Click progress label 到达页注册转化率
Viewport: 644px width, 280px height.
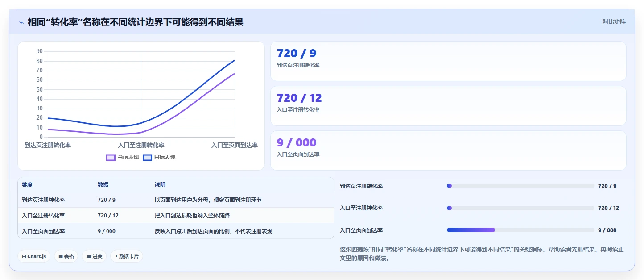[x=361, y=186]
